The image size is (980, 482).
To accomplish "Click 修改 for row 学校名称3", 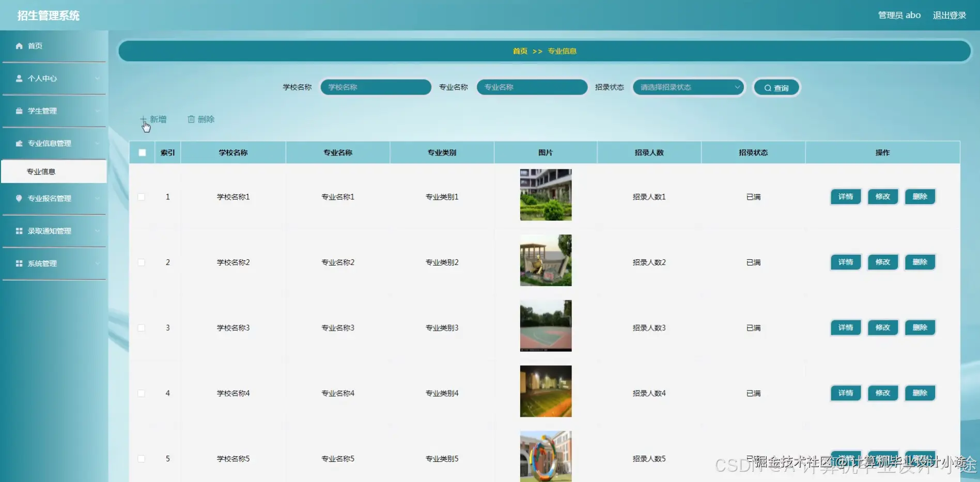I will 883,328.
